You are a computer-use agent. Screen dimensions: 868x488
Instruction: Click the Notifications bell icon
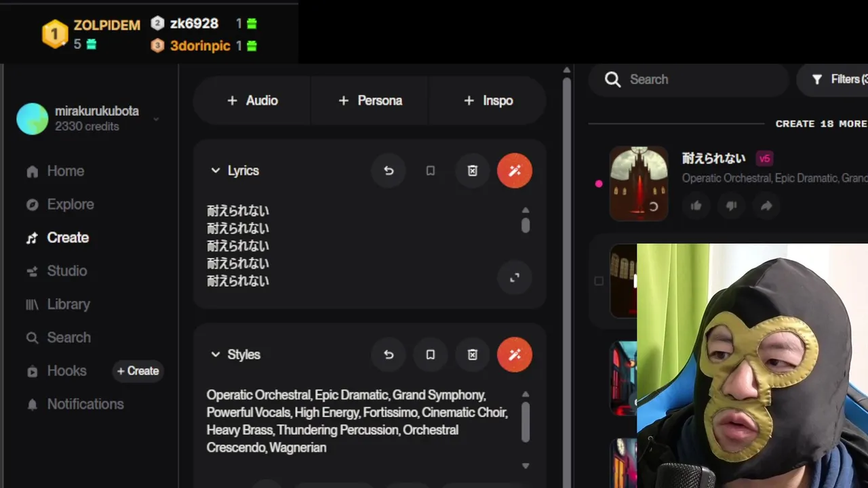(32, 405)
